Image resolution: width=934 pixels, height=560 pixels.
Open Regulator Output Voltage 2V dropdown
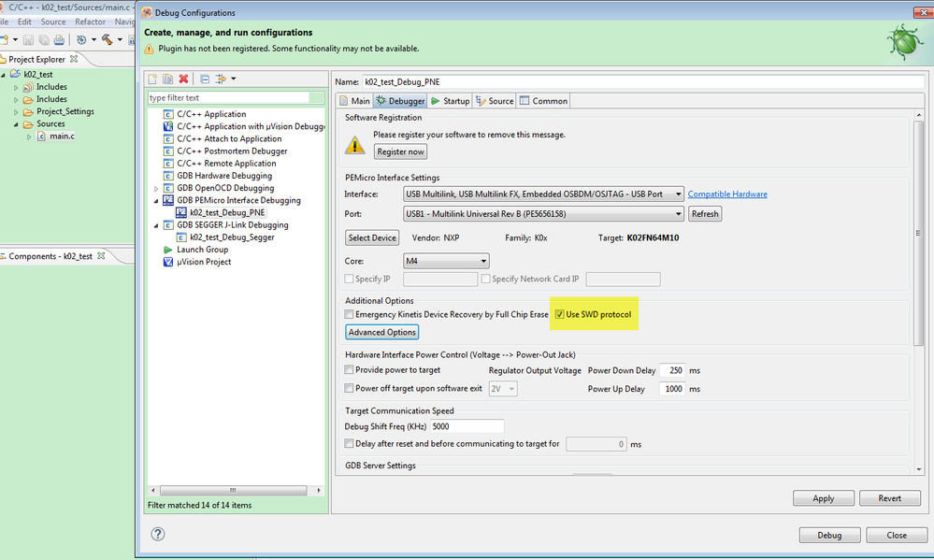(503, 389)
